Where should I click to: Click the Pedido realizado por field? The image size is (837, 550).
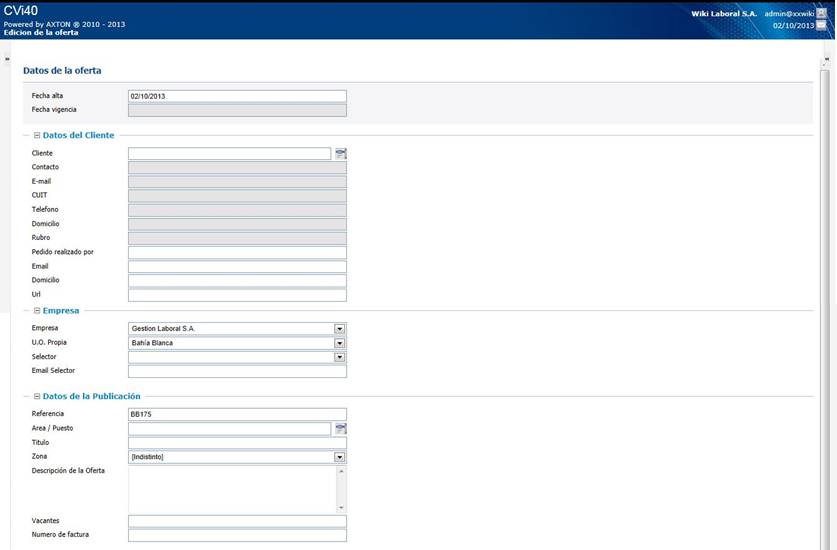[237, 252]
